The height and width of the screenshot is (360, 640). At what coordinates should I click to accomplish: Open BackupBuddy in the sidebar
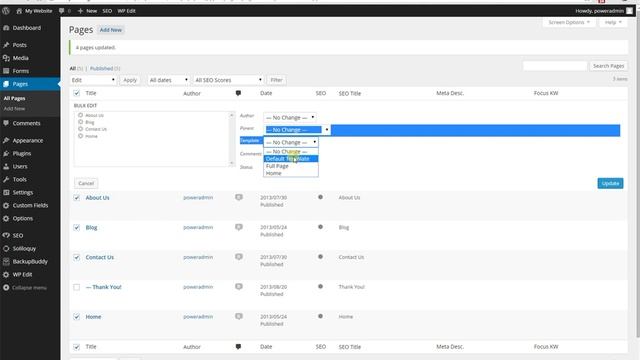click(x=30, y=262)
